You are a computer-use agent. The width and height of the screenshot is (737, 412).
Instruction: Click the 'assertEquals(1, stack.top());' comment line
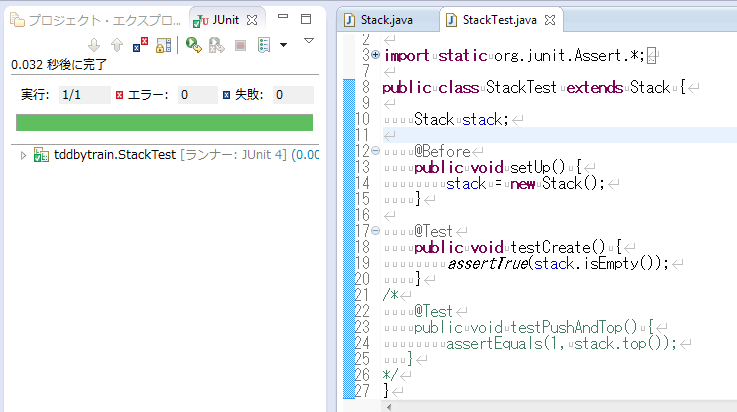coord(561,343)
